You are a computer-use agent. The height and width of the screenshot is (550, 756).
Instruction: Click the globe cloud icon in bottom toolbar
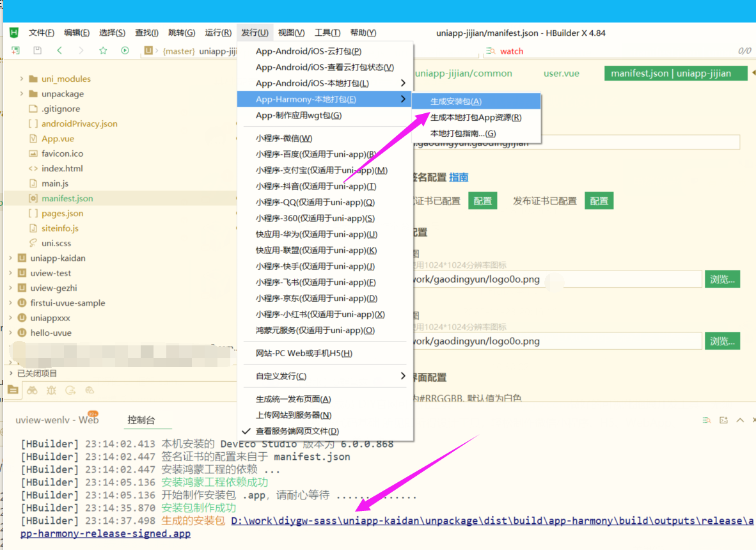point(90,390)
